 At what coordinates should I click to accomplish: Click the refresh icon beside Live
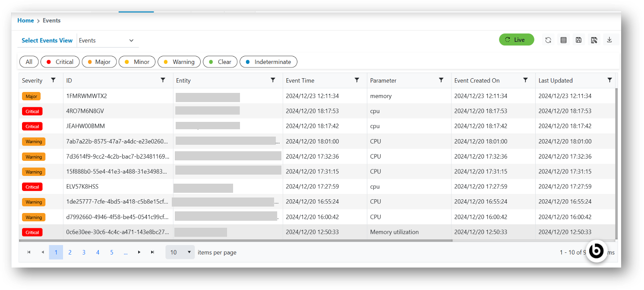(x=548, y=40)
